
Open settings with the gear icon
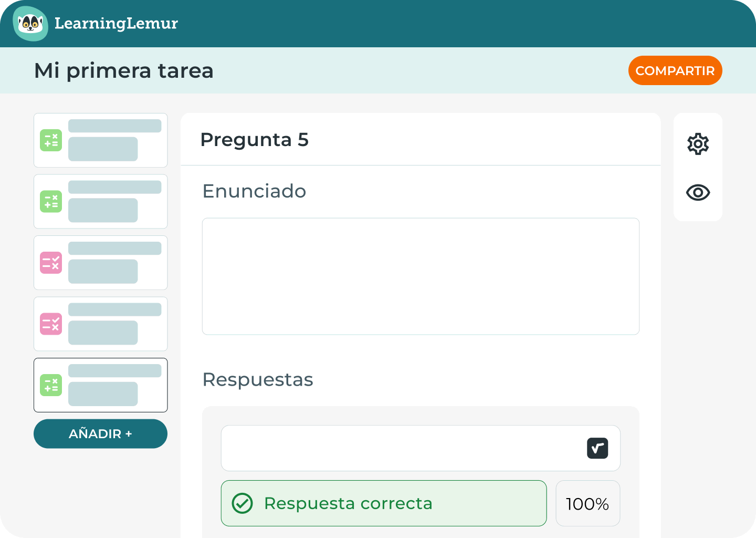click(698, 144)
